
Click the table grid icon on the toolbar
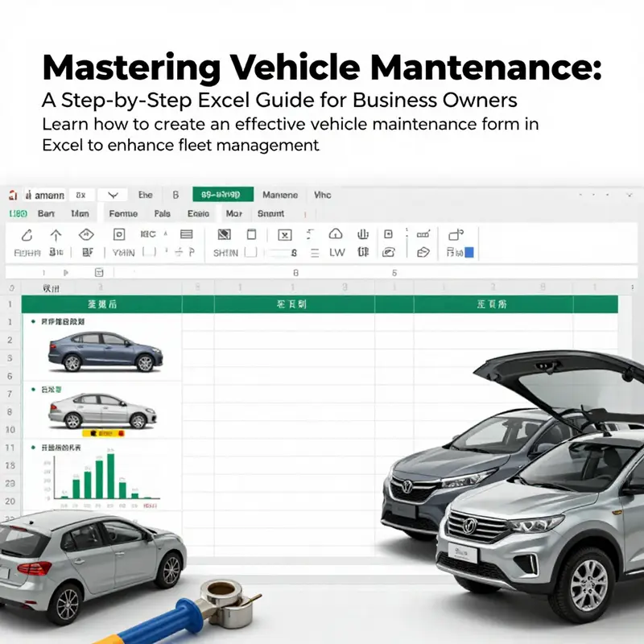pyautogui.click(x=185, y=233)
